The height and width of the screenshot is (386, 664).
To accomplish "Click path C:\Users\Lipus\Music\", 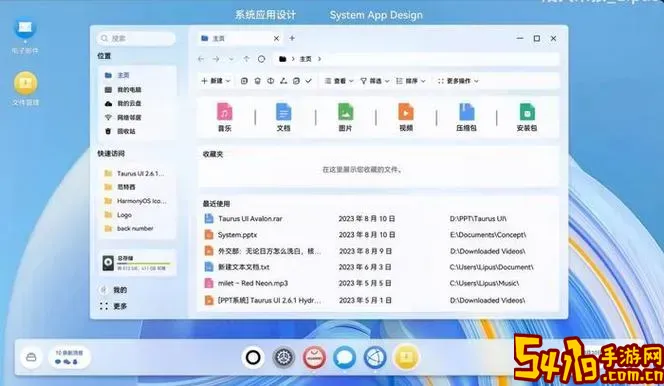I will (x=484, y=283).
